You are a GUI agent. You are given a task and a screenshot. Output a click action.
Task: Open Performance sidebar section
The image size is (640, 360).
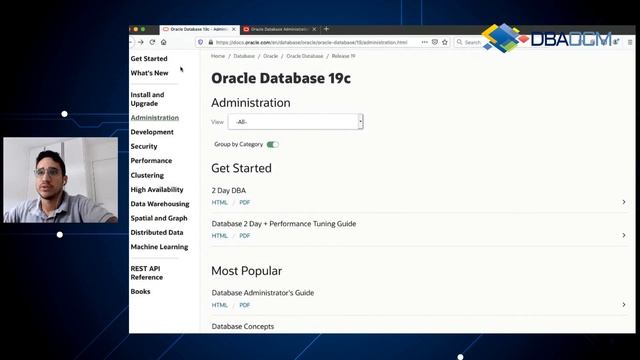tap(151, 160)
